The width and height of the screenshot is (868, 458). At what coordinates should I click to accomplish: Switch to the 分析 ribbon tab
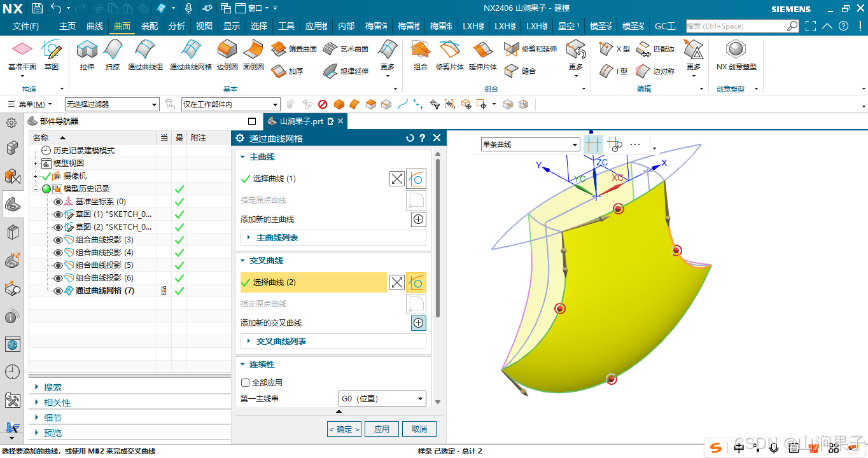pos(177,26)
